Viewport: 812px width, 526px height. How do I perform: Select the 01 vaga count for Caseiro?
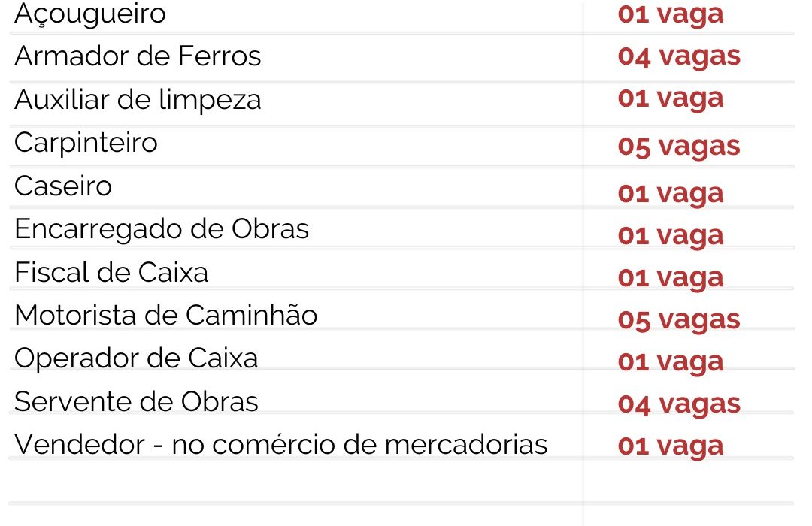click(671, 193)
